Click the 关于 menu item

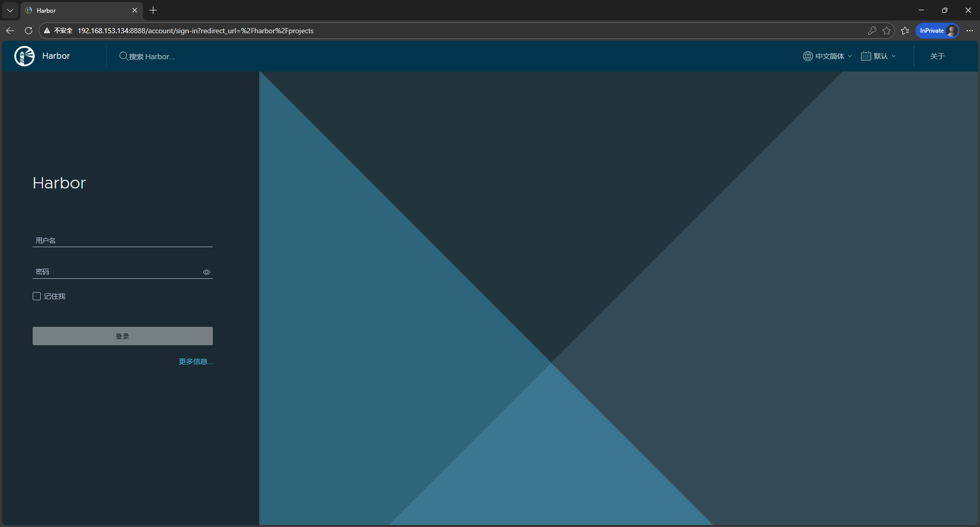[x=937, y=56]
